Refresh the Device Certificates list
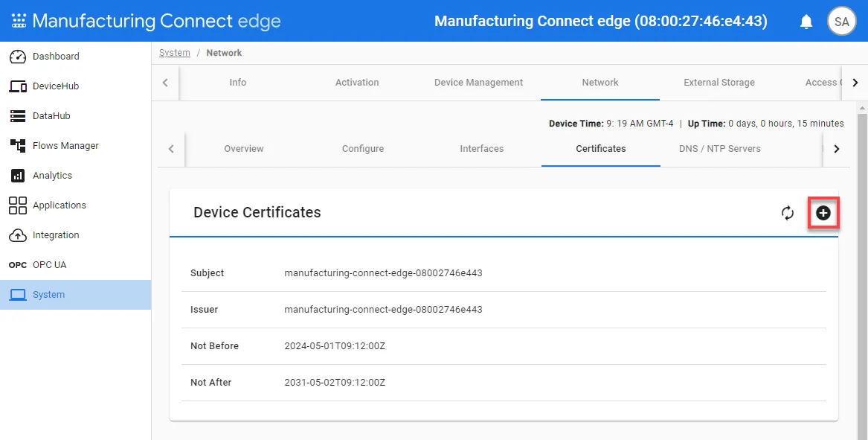This screenshot has width=868, height=440. click(x=787, y=213)
